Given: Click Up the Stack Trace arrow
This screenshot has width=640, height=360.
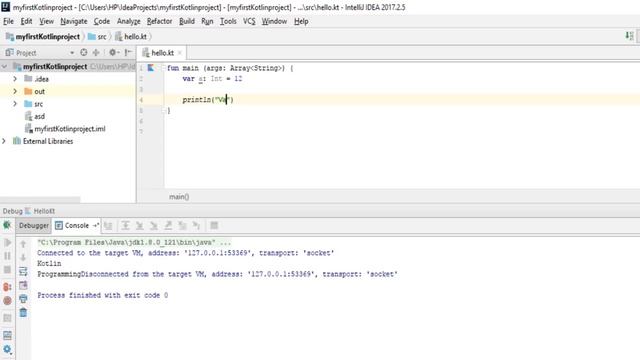Looking at the screenshot, I should (x=23, y=244).
